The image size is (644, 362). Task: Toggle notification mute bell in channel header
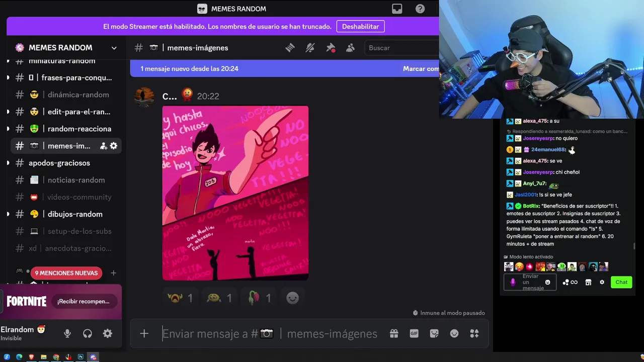[x=310, y=48]
